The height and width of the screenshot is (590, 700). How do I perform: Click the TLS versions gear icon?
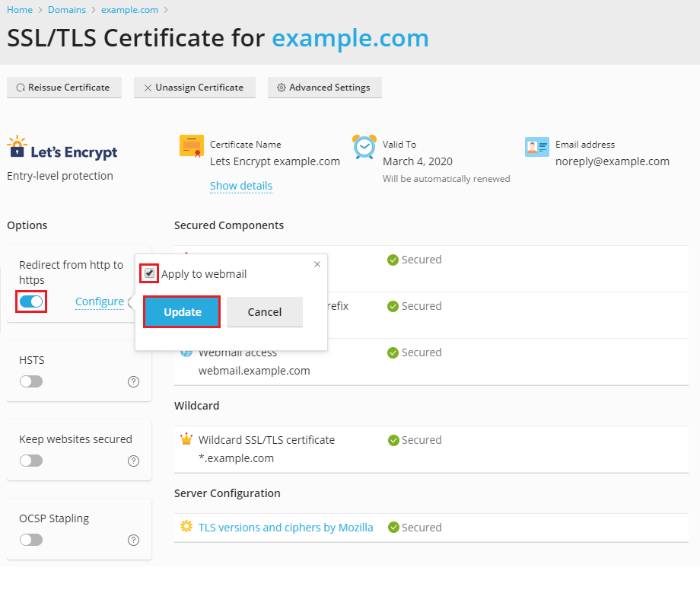pos(186,527)
